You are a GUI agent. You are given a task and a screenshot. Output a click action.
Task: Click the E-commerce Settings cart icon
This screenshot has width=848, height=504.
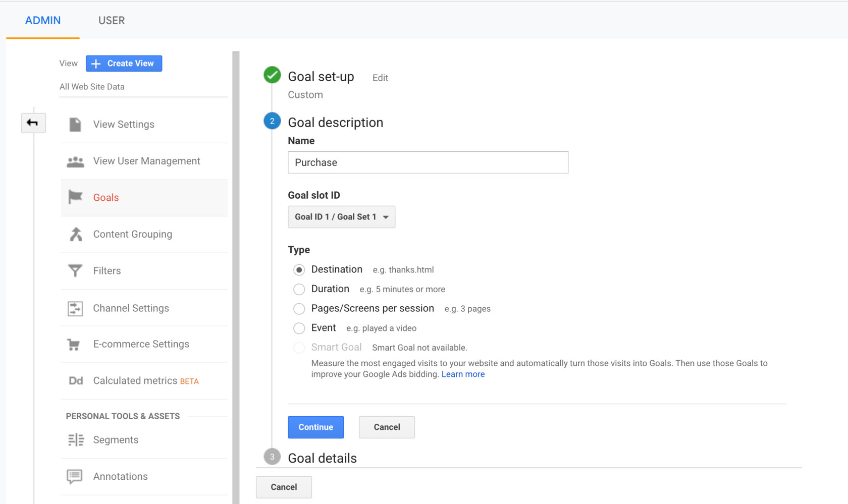coord(74,345)
